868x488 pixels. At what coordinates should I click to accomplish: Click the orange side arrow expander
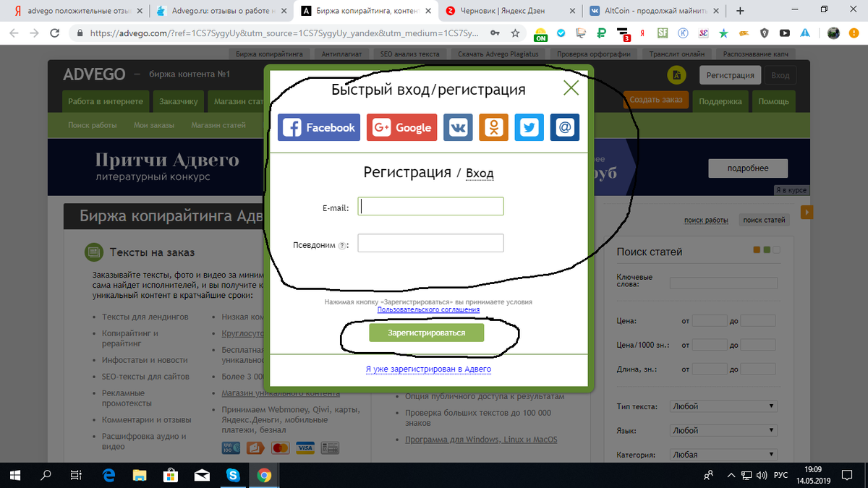tap(808, 212)
